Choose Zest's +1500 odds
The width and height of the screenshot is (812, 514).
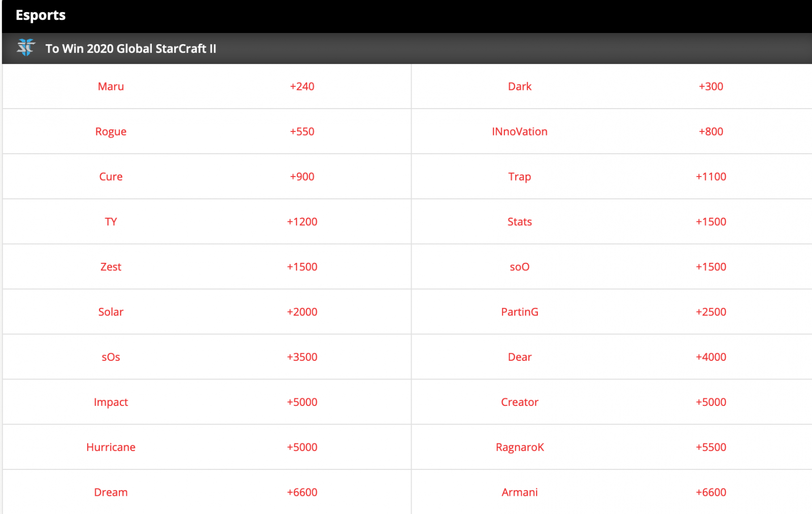[x=302, y=267]
